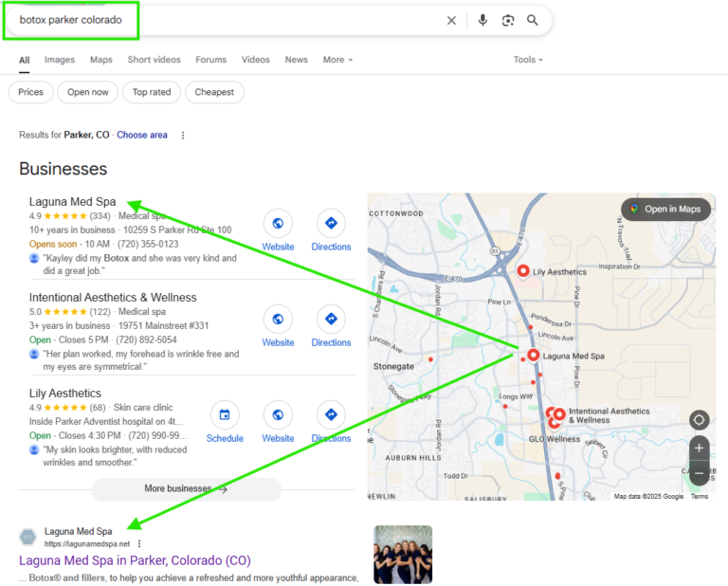Open three-dot menu next to lagunamedspa.net

click(139, 543)
